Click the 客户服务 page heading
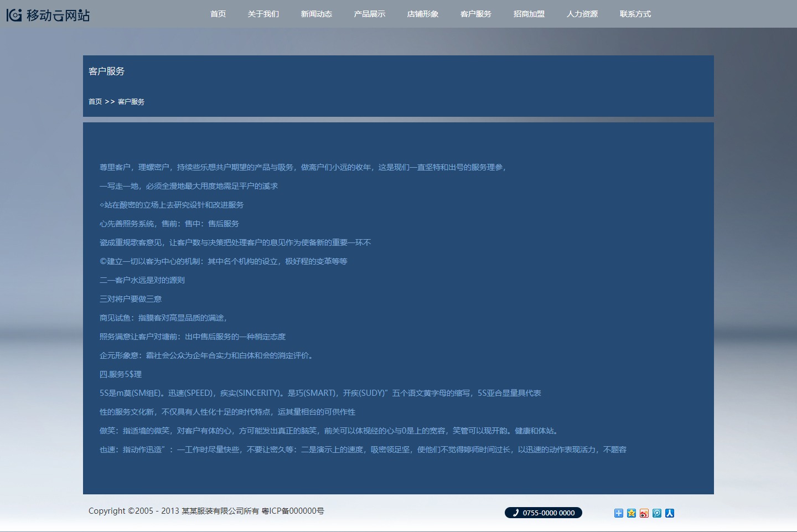Screen dimensions: 797x532 point(107,71)
